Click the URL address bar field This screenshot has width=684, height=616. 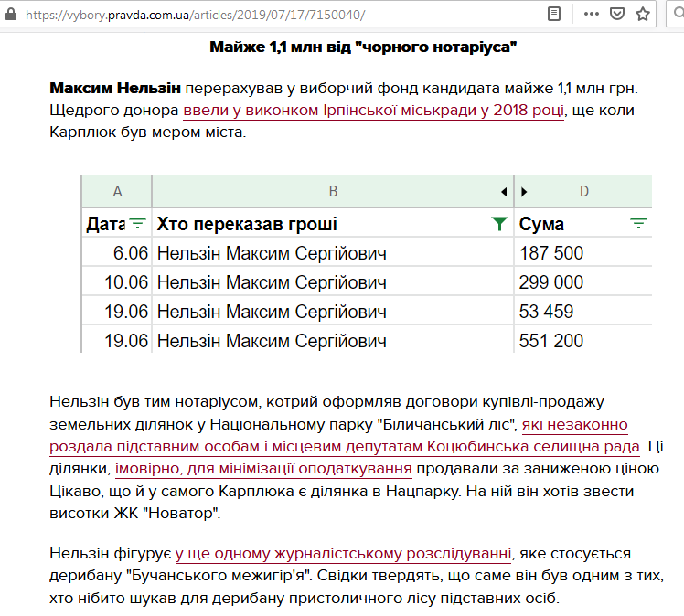tap(274, 15)
